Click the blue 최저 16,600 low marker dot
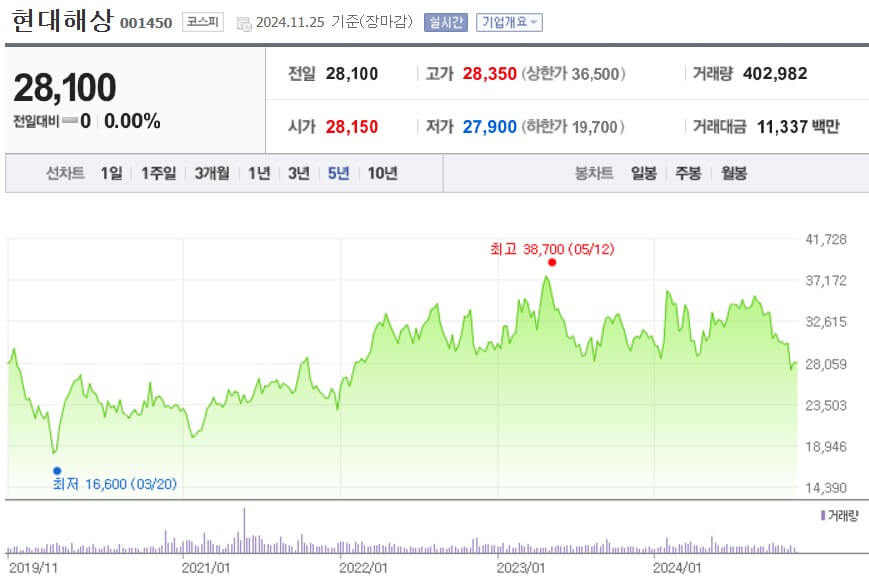 click(57, 471)
